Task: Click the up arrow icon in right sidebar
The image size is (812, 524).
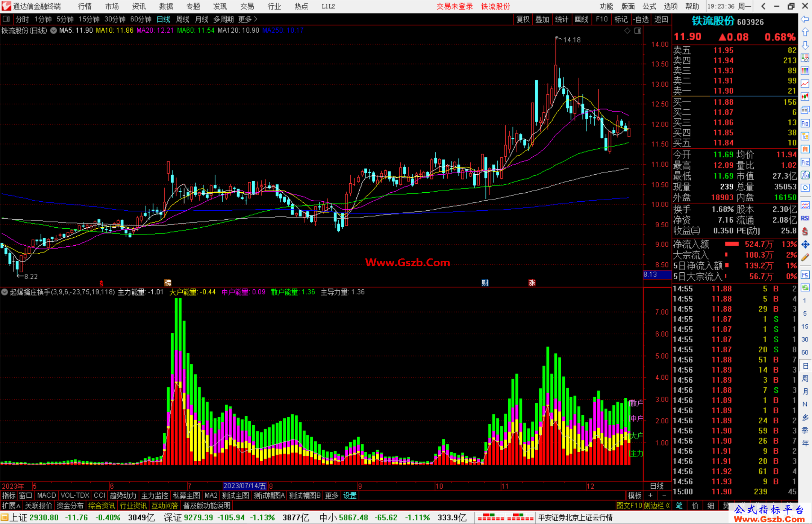Action: click(805, 32)
